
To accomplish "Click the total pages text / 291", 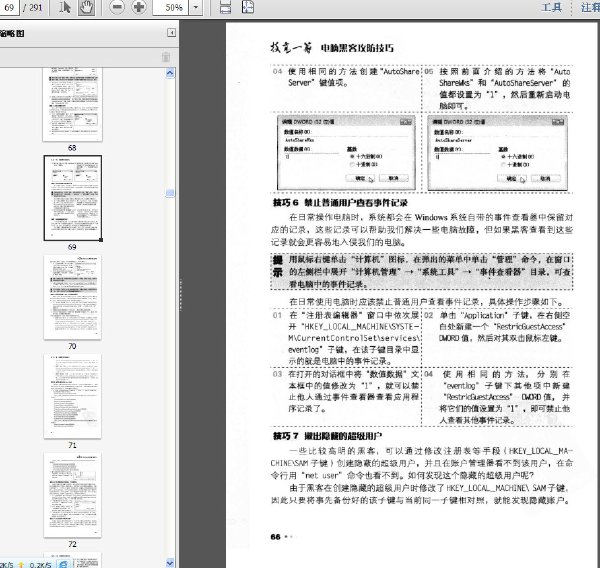I will [33, 7].
